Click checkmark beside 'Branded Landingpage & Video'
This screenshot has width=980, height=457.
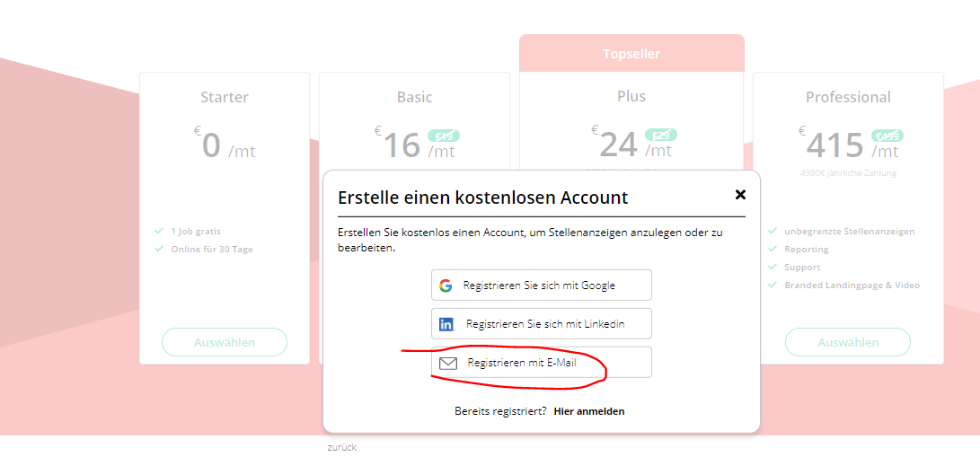coord(773,286)
